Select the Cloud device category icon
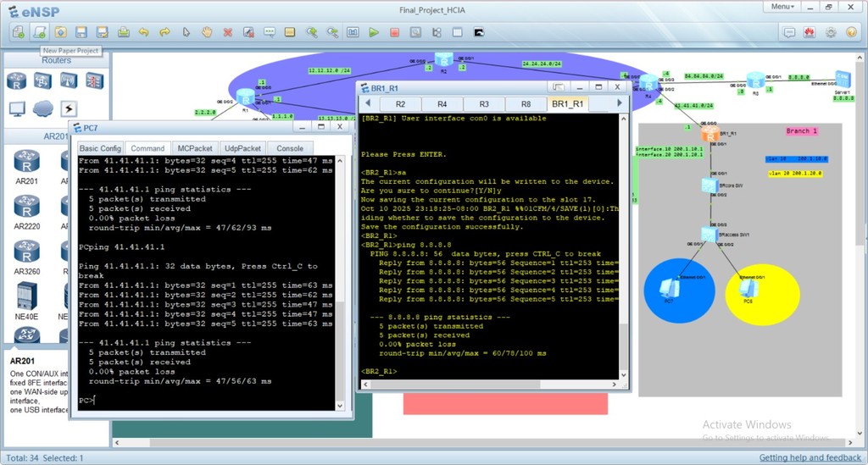This screenshot has height=465, width=868. (42, 108)
